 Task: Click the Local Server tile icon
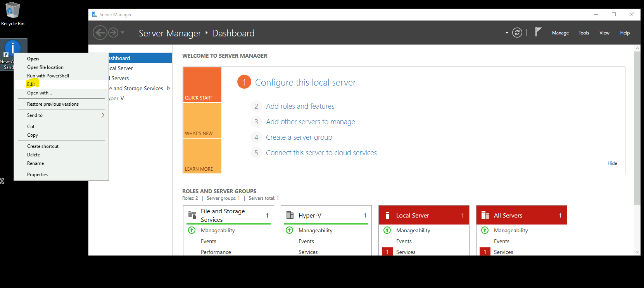coord(387,215)
